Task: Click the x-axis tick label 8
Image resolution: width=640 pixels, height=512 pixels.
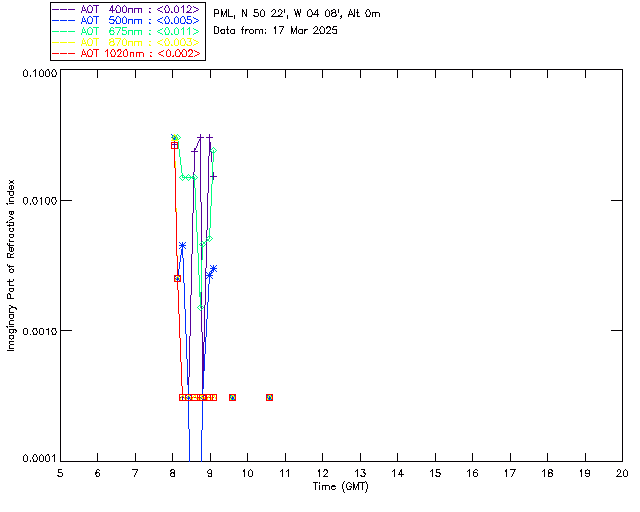Action: tap(173, 473)
